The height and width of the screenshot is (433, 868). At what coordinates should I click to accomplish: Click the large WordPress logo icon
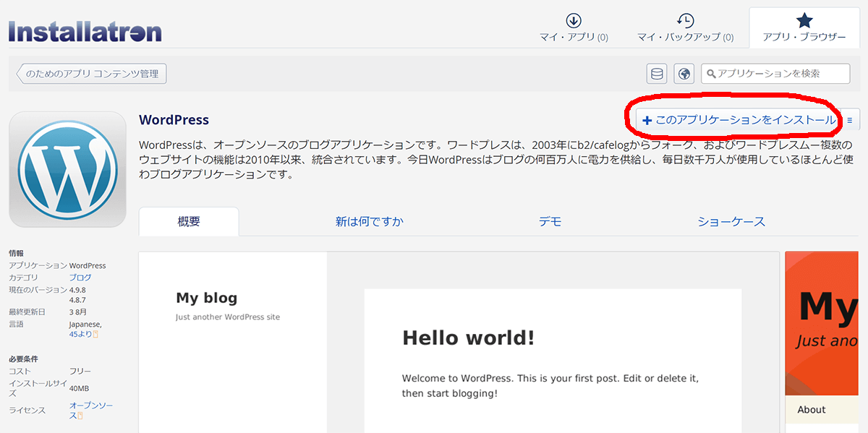[x=67, y=169]
